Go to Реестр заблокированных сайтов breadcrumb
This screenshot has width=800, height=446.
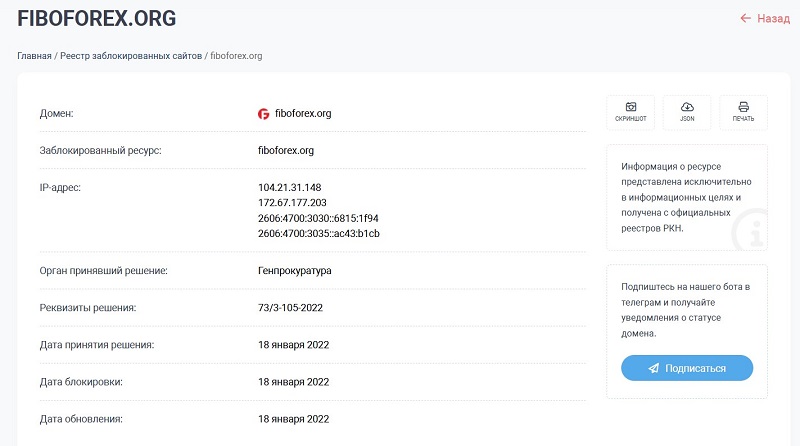131,56
